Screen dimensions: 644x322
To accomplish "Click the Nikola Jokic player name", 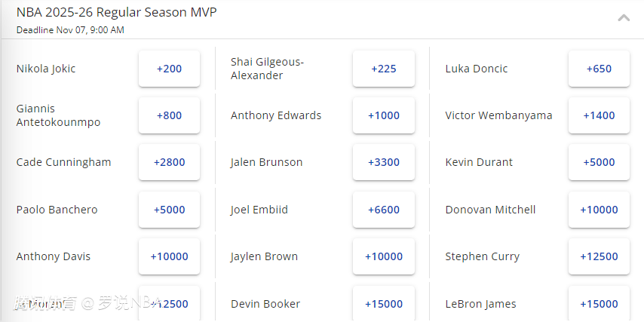I will click(x=46, y=69).
